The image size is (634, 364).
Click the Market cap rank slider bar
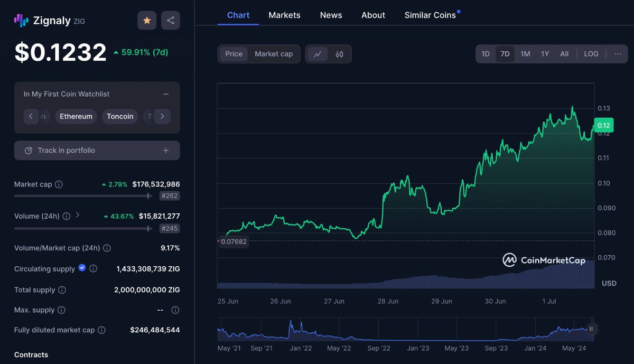pyautogui.click(x=84, y=196)
